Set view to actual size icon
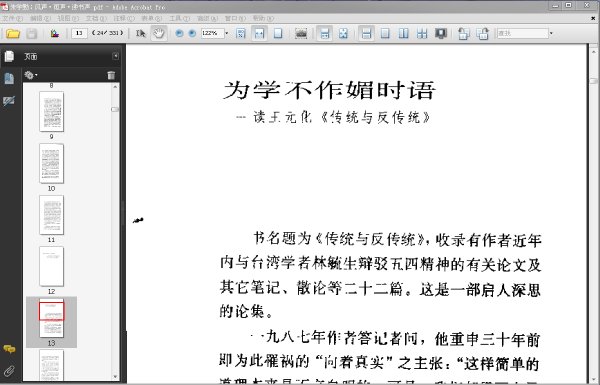Screen dimensions: 600x385 [x=241, y=34]
